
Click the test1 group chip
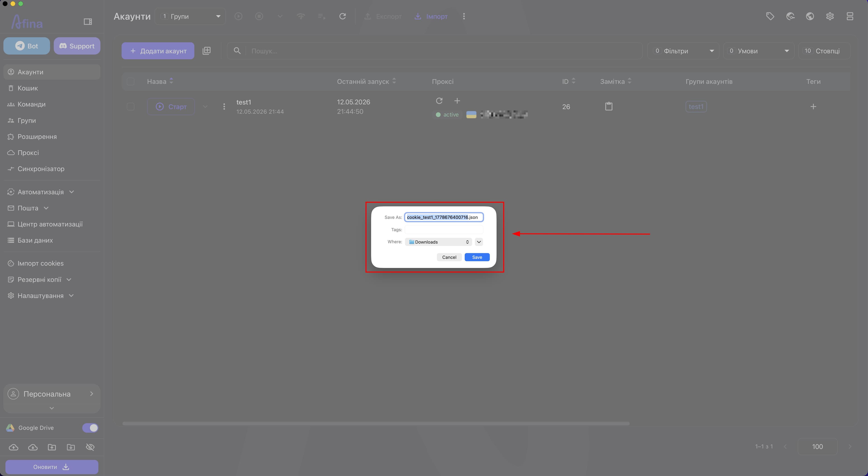coord(696,107)
